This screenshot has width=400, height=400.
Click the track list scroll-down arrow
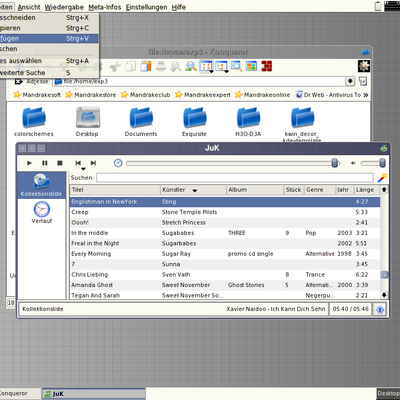pos(384,295)
